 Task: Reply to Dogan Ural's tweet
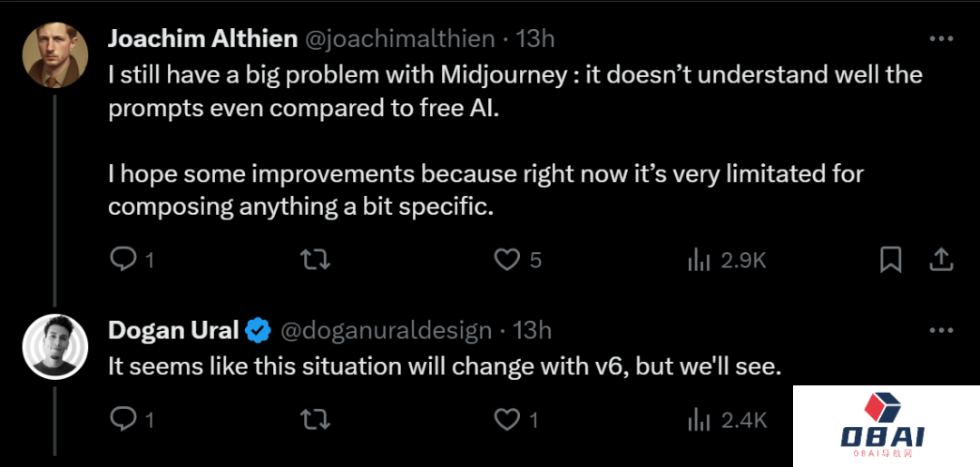pos(122,419)
